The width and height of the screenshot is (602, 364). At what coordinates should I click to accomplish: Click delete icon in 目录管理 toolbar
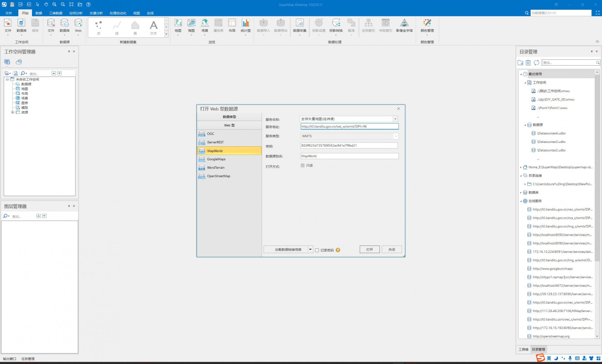pos(528,63)
